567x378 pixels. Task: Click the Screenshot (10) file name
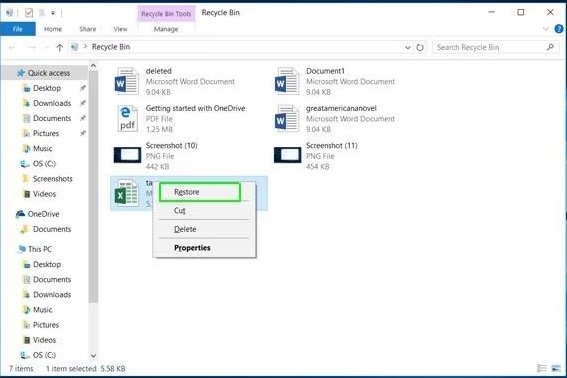171,145
